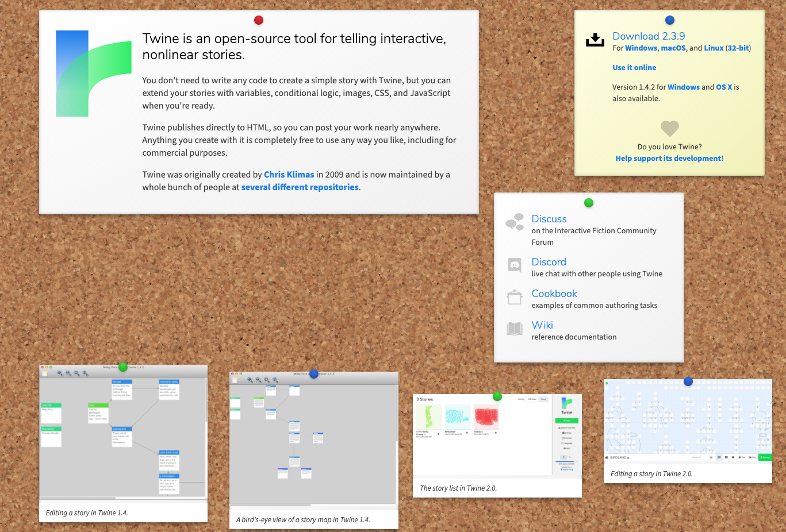Click the Wiki open book icon
Screen dimensions: 786x532
pyautogui.click(x=515, y=329)
